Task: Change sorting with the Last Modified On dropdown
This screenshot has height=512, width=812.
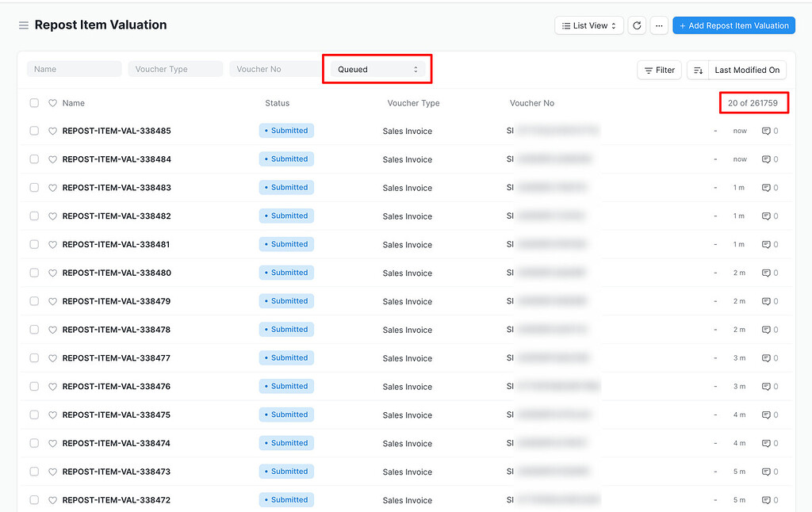Action: pos(746,70)
